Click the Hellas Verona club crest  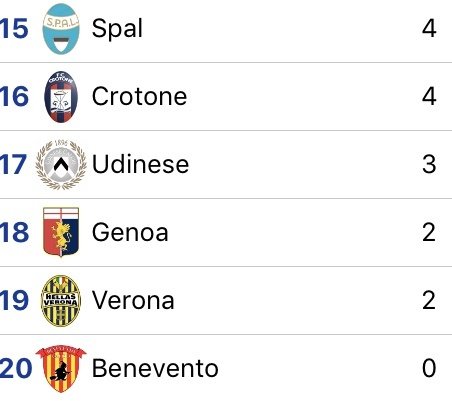61,300
